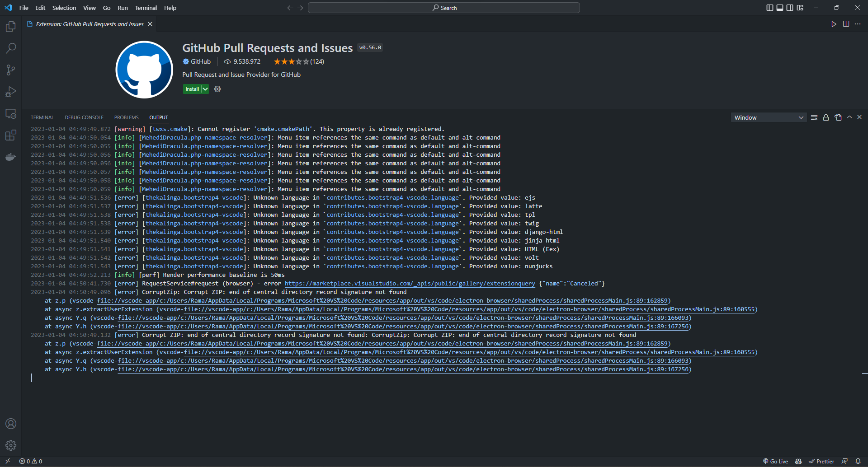This screenshot has height=467, width=868.
Task: Expand the Install button dropdown arrow
Action: click(205, 89)
